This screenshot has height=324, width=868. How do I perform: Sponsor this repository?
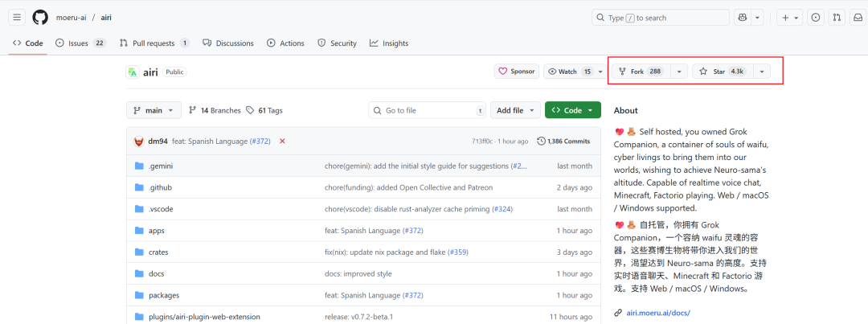517,72
